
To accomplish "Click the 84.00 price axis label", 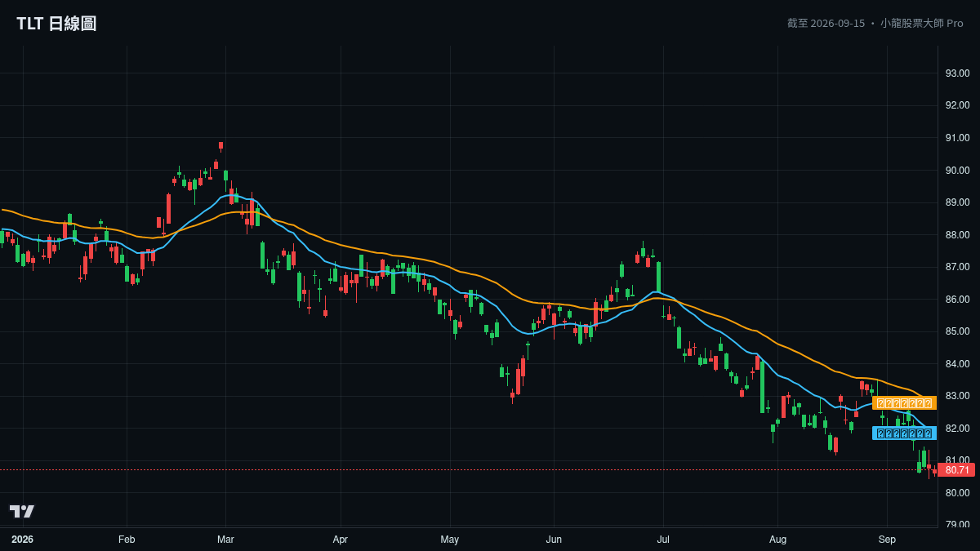I will coord(957,364).
